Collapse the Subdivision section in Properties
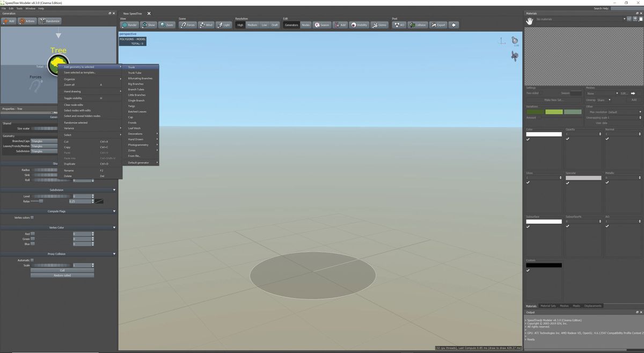 [x=114, y=190]
